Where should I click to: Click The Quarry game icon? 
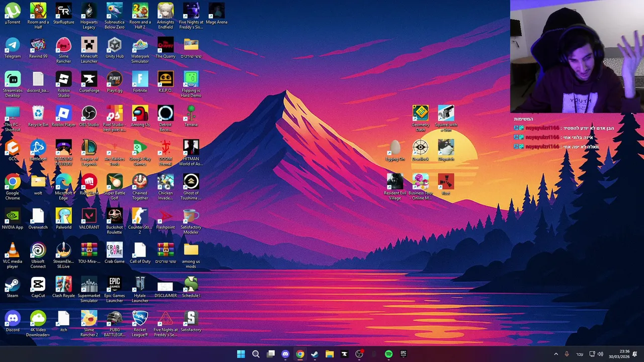(x=166, y=48)
